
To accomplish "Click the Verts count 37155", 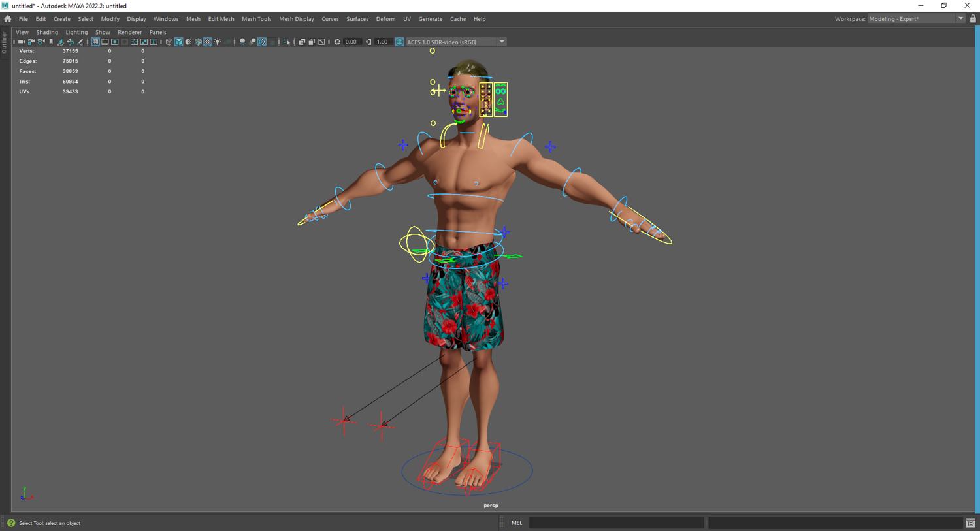I will point(70,51).
